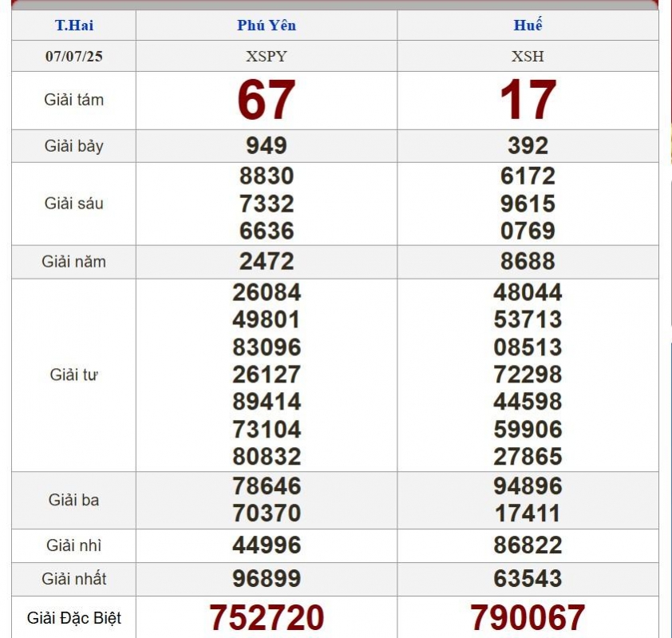672x638 pixels.
Task: Click Huế special prize 790067
Action: [528, 617]
